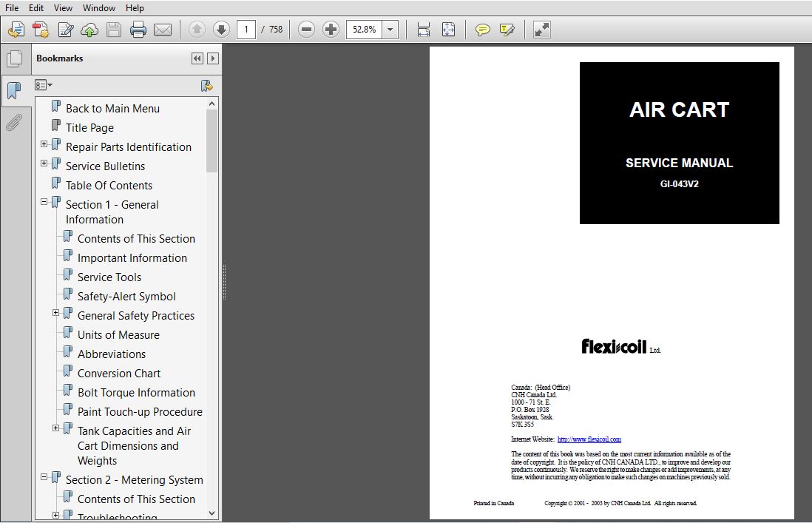Open Page Thumbnails panel icon
The width and height of the screenshot is (812, 523).
15,58
